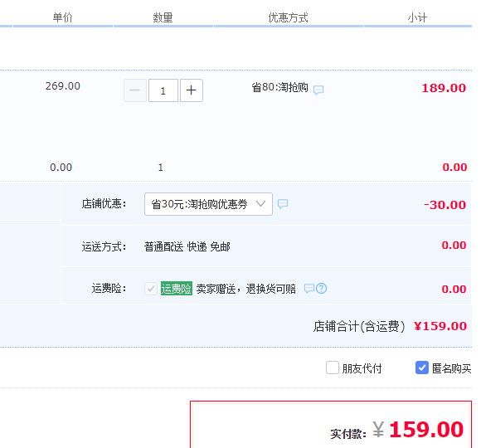Click the 单价 column header
The image size is (481, 448).
click(x=62, y=17)
